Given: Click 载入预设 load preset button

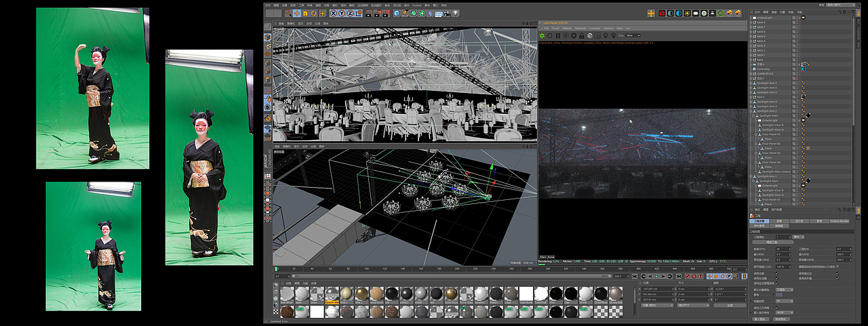Looking at the screenshot, I should click(761, 319).
